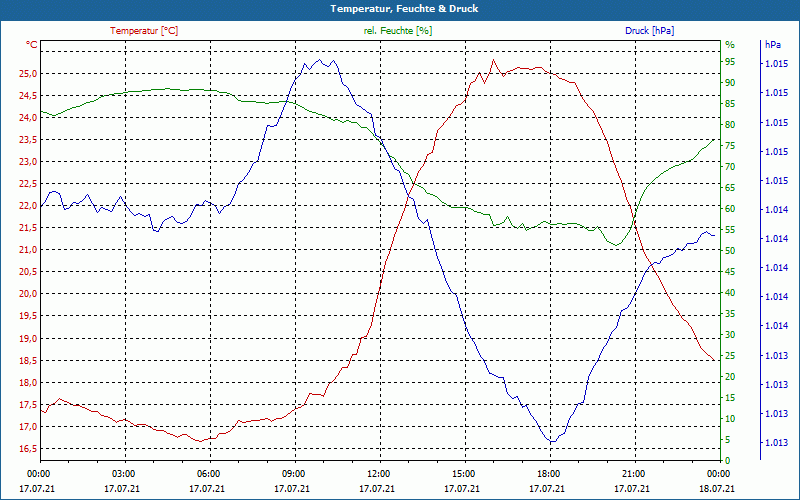
Task: Select the red Temperatur [°C] legend label
Action: coord(144,31)
